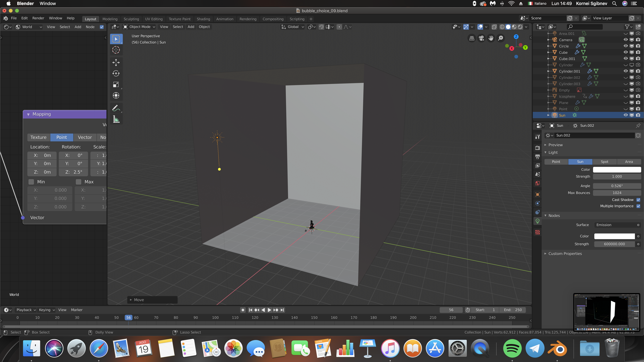Open the Render menu
Viewport: 644px width, 362px height.
coord(38,18)
